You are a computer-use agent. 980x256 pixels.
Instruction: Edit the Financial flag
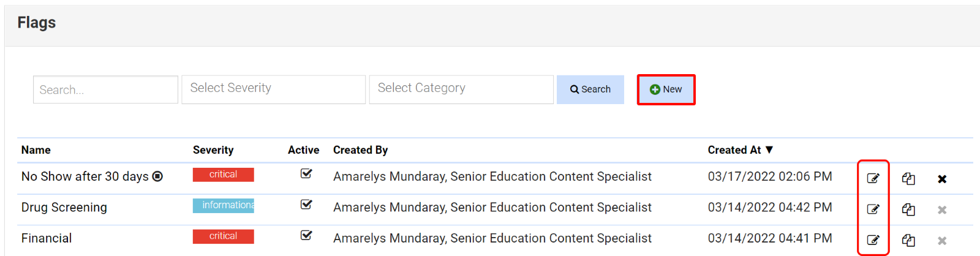pos(873,240)
